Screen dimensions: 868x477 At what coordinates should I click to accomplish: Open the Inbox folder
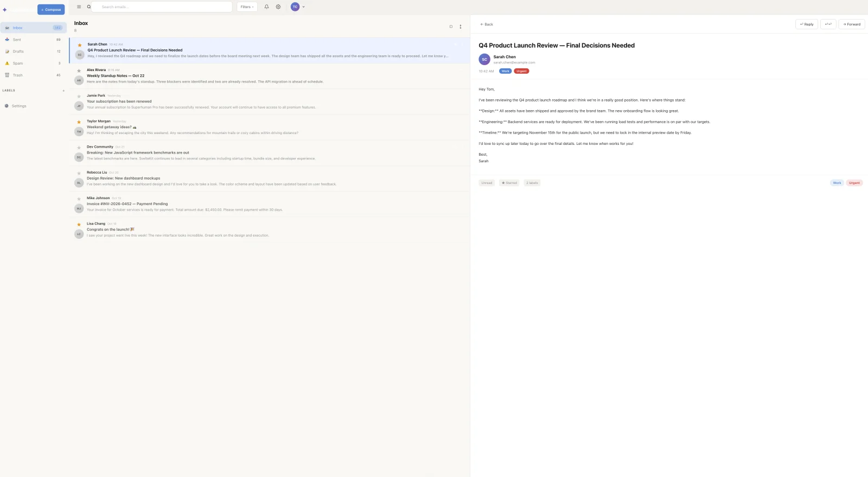tap(33, 28)
